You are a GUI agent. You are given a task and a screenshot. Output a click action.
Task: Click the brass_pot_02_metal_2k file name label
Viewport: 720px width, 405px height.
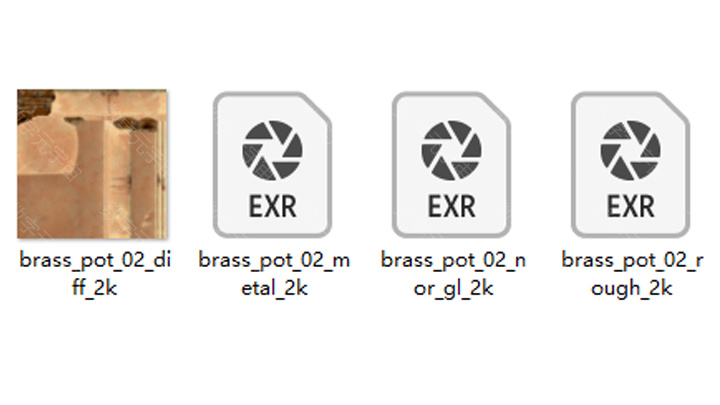click(x=274, y=274)
